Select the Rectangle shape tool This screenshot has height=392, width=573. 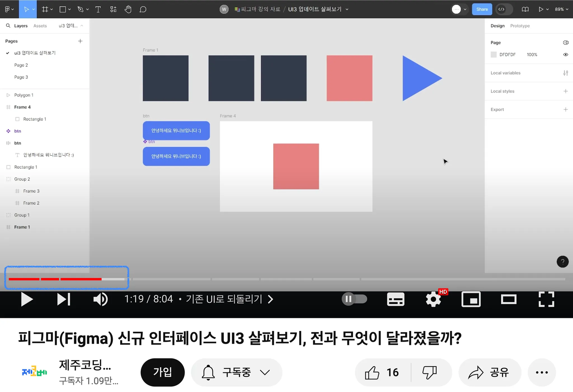tap(63, 9)
